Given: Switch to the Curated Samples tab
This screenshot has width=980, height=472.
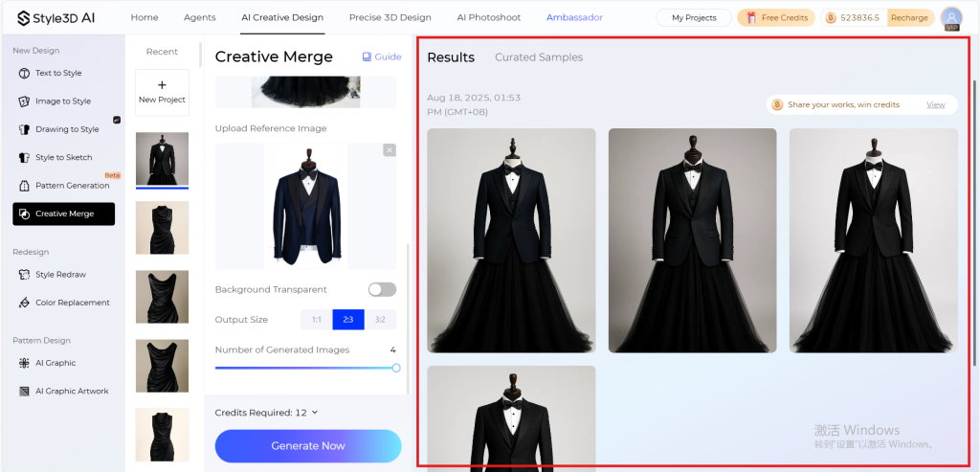Looking at the screenshot, I should [539, 57].
